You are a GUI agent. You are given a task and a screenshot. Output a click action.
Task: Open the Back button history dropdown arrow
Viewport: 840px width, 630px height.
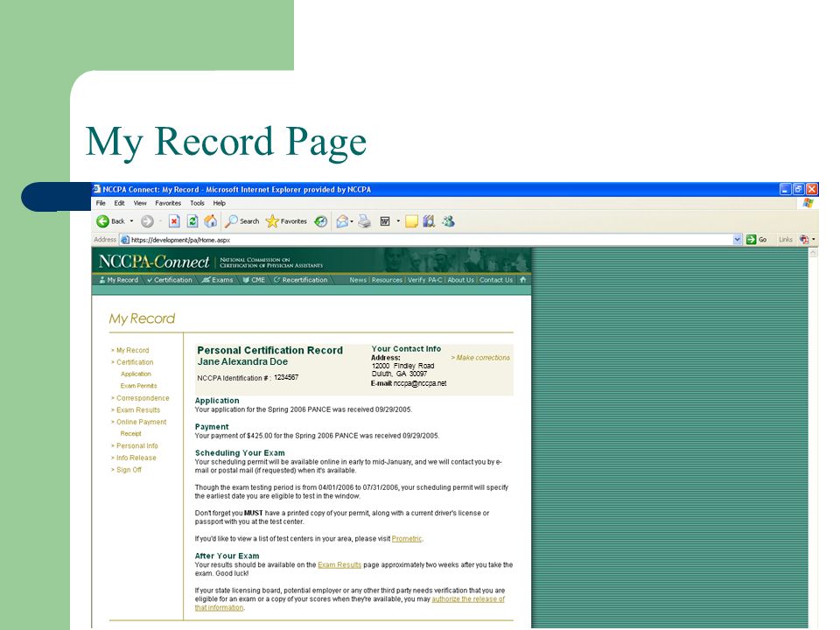coord(132,221)
